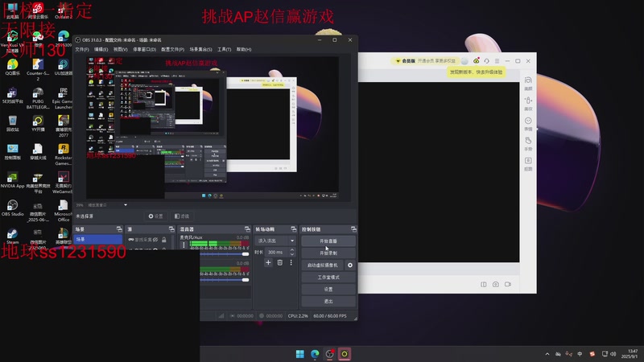Screen dimensions: 644x362
Task: Toggle the lock on 游戏采集 source
Action: [x=164, y=240]
